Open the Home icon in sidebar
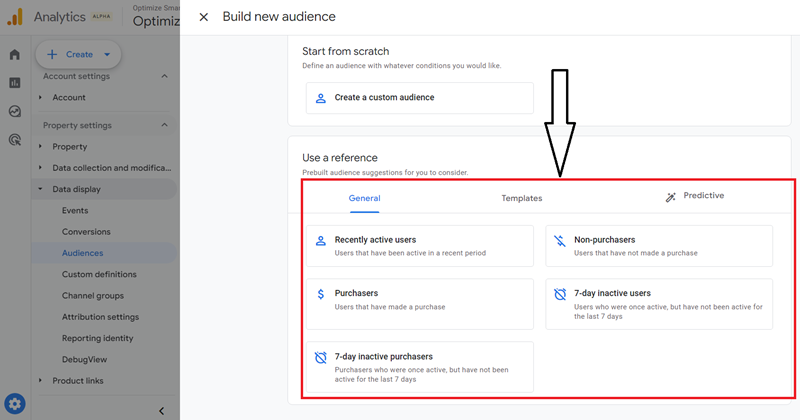 point(15,55)
